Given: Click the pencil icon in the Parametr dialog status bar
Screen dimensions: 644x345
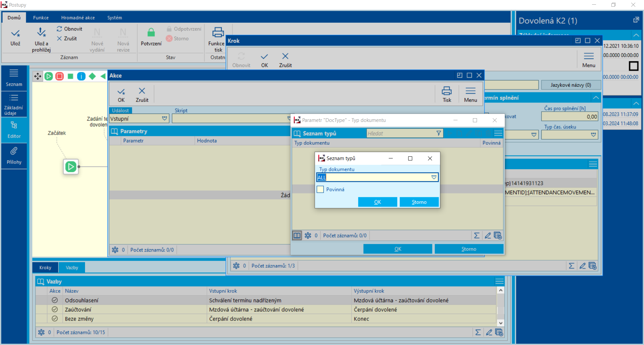Looking at the screenshot, I should [x=488, y=236].
